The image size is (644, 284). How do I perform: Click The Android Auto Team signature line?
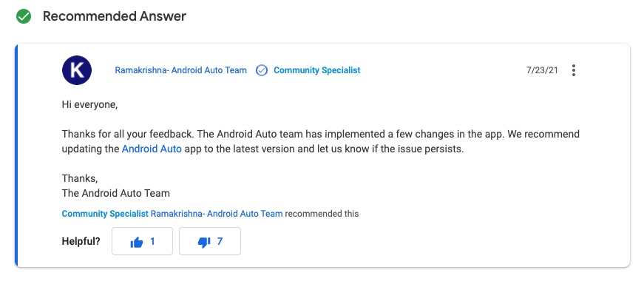coord(116,193)
